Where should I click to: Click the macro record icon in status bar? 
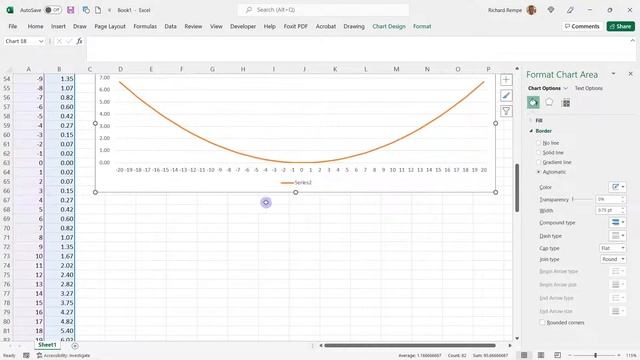(26, 356)
